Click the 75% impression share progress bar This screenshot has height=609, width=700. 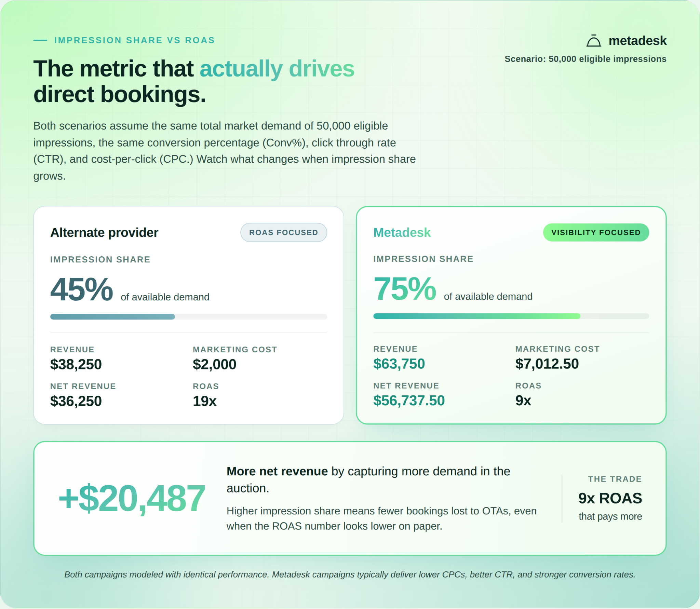[x=511, y=316]
